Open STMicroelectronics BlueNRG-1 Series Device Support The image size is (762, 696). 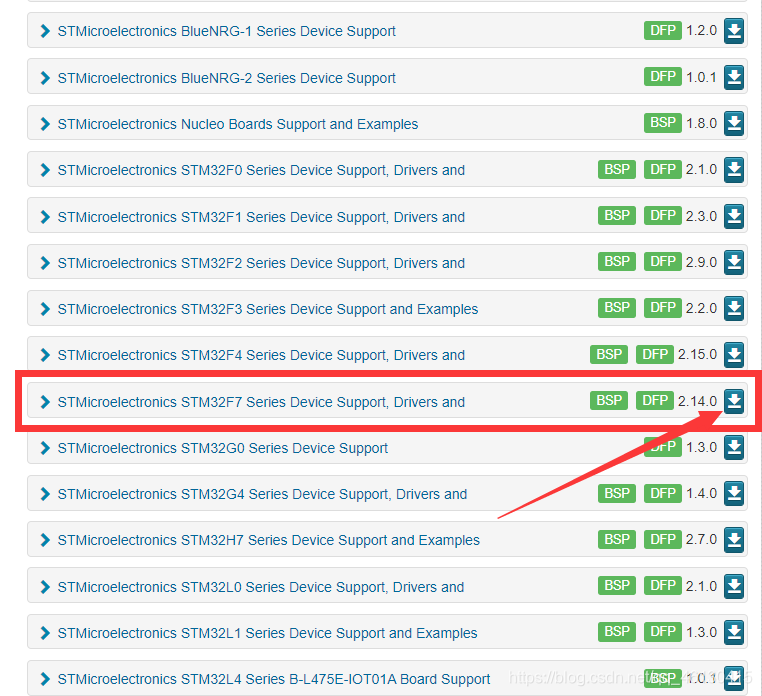(226, 31)
